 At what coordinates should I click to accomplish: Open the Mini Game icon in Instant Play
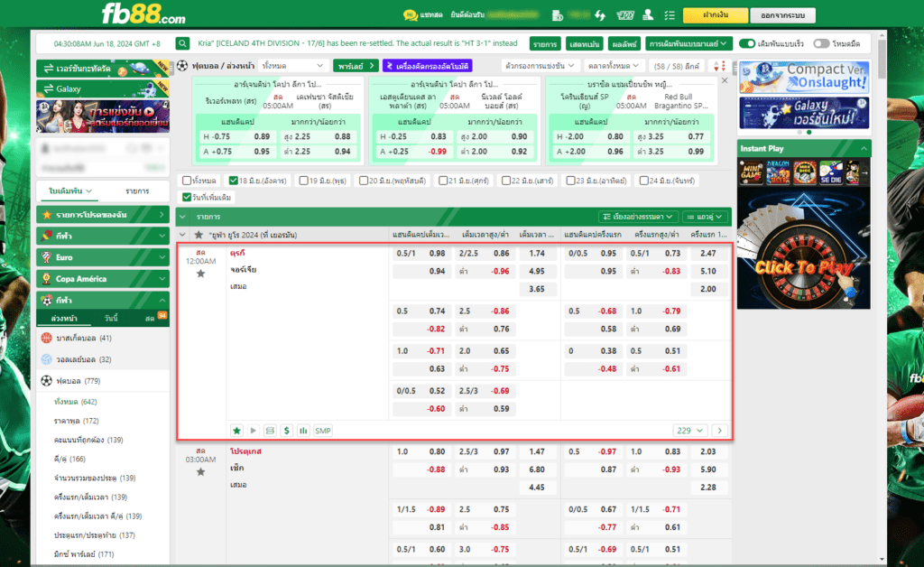point(752,172)
